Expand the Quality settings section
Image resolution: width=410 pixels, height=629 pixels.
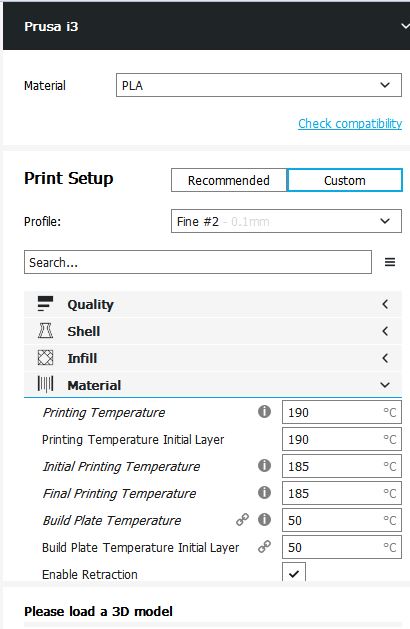click(213, 304)
